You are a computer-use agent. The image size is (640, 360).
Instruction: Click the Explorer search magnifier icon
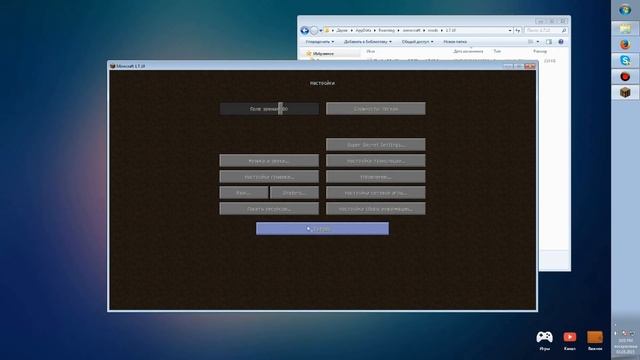tap(564, 31)
